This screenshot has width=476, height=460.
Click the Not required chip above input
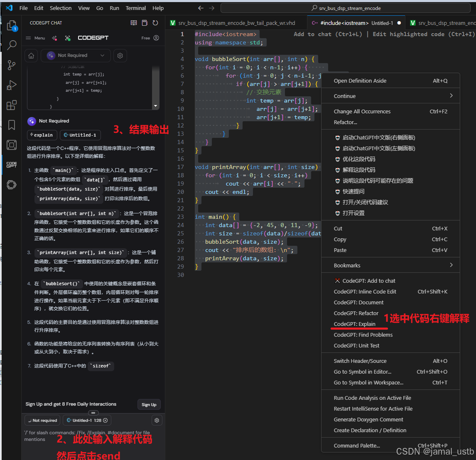click(42, 420)
